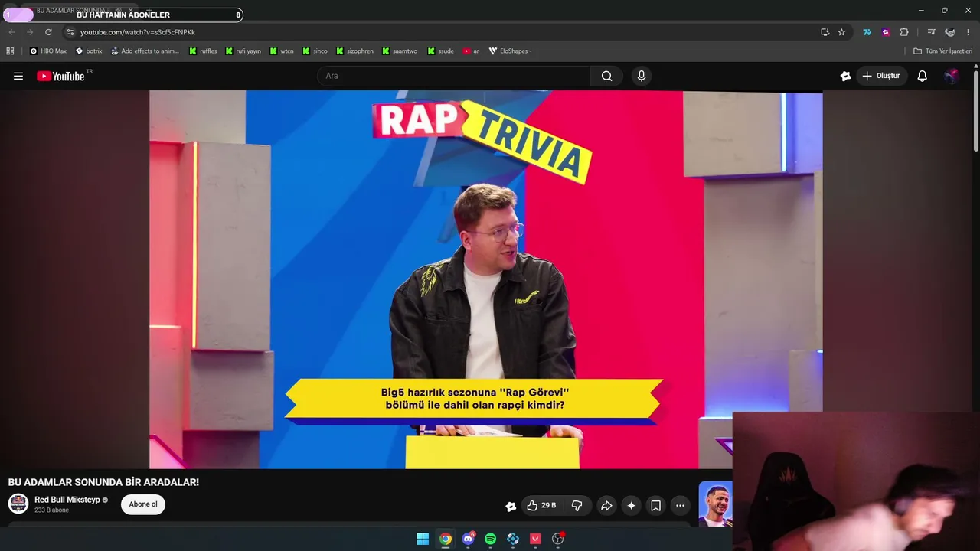
Task: Open the rufi yayın bookmark
Action: click(x=243, y=51)
